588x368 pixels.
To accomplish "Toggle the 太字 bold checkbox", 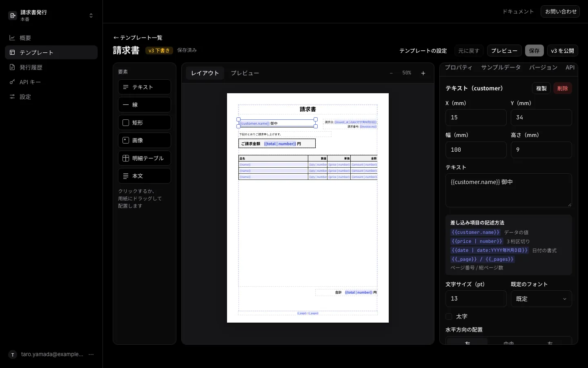I will pos(449,316).
